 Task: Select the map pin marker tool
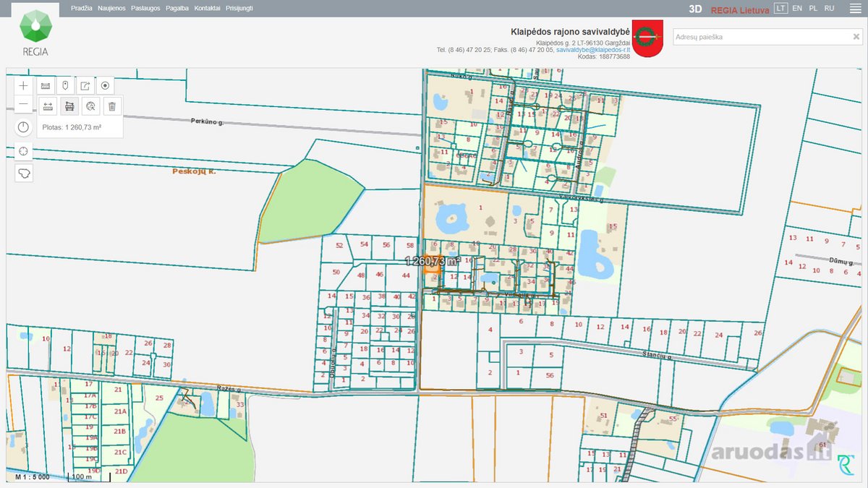65,85
